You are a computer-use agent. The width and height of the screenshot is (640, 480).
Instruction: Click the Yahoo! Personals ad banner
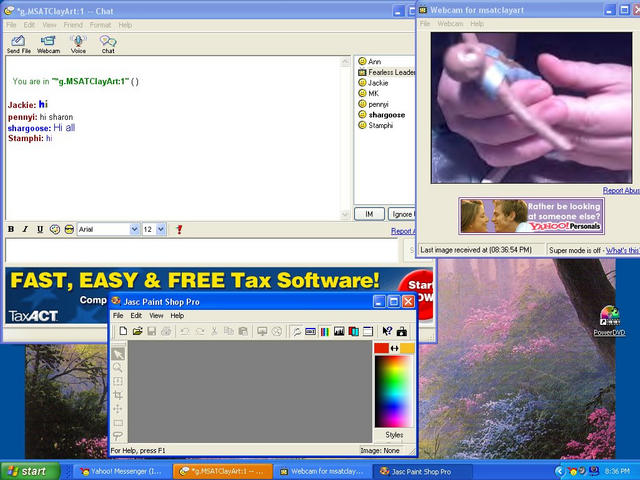(531, 216)
